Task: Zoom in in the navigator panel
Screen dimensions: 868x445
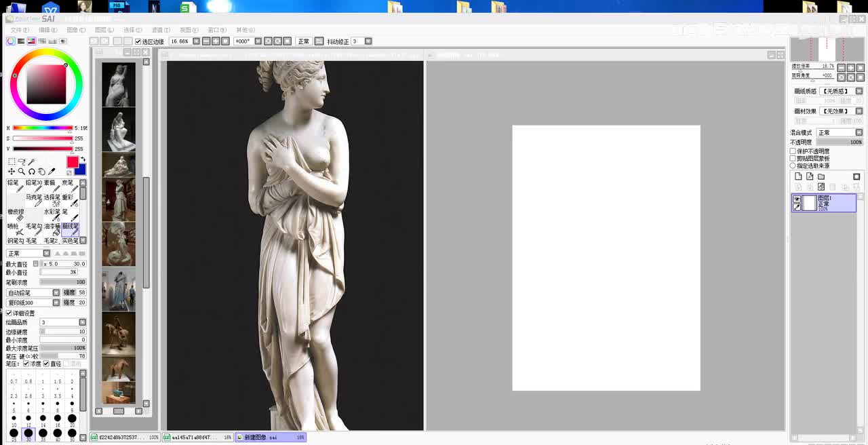Action: click(x=850, y=68)
